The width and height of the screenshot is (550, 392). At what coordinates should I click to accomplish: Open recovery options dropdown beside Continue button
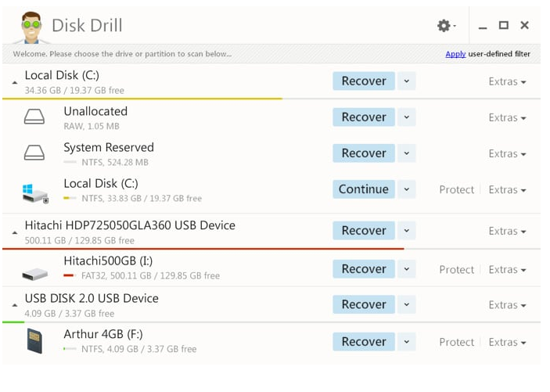[x=405, y=189]
